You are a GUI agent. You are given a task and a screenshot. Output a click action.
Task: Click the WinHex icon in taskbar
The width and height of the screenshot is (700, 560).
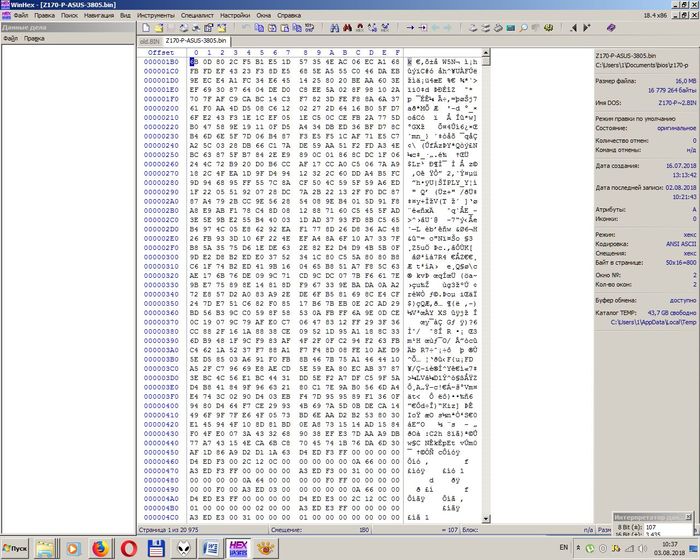[x=238, y=548]
